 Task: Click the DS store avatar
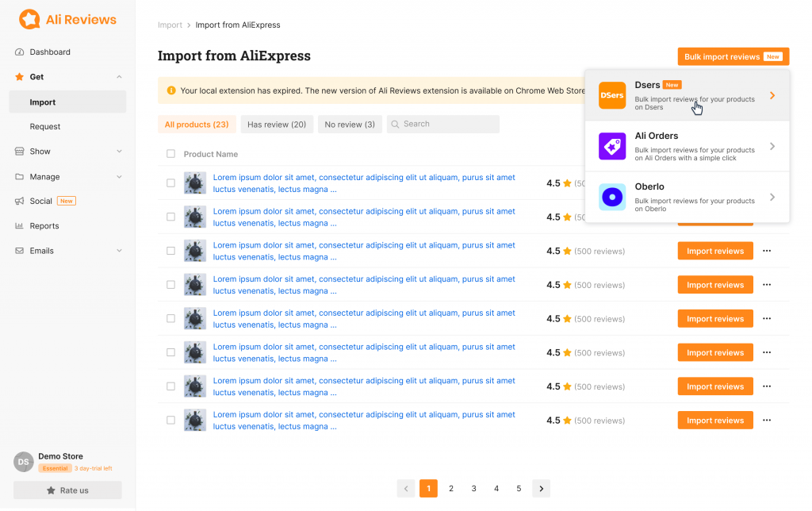click(x=23, y=462)
